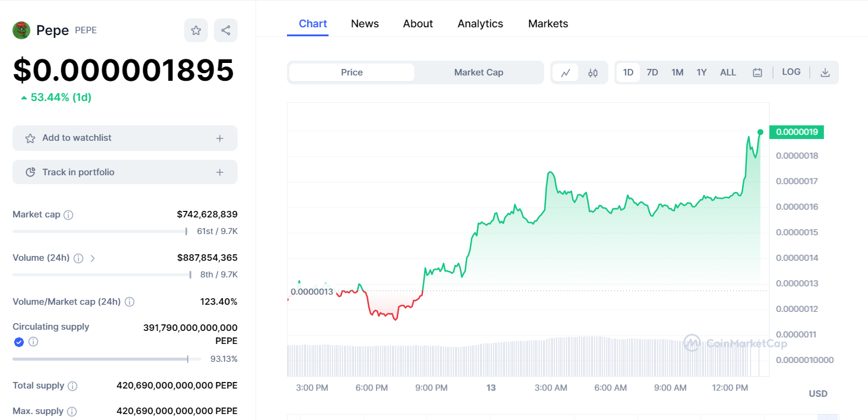Toggle chart to Price view

click(352, 72)
